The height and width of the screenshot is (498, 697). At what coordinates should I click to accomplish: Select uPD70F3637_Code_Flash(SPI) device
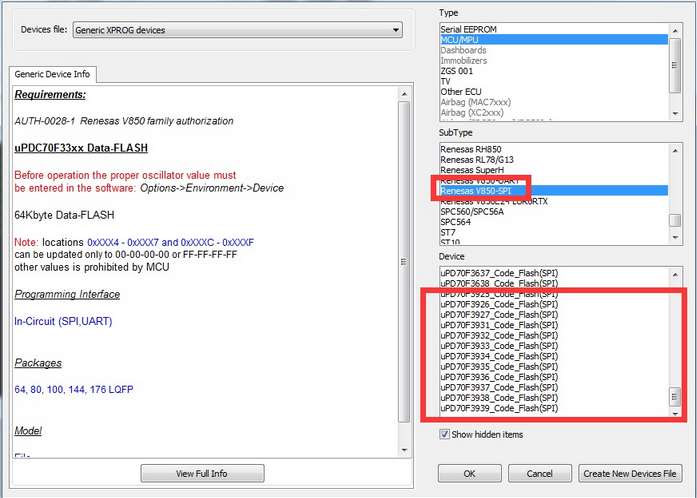point(553,273)
